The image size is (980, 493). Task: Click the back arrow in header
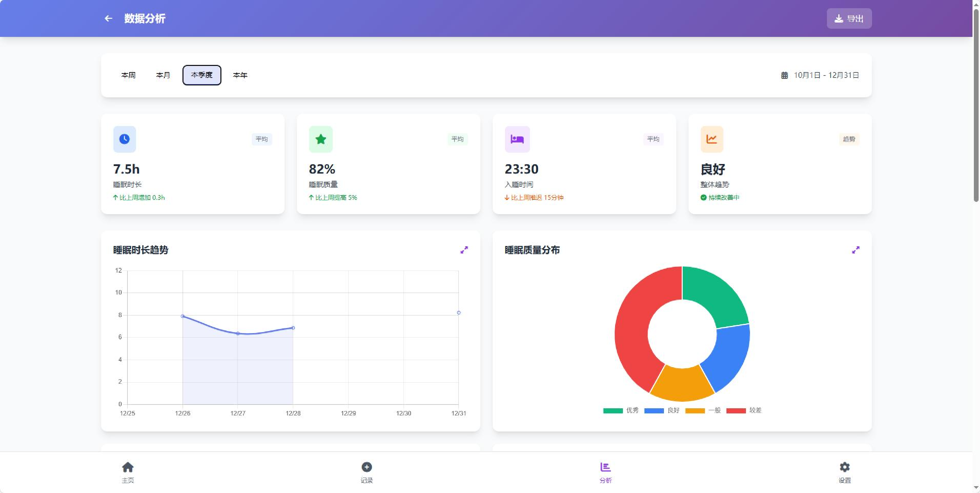(108, 18)
